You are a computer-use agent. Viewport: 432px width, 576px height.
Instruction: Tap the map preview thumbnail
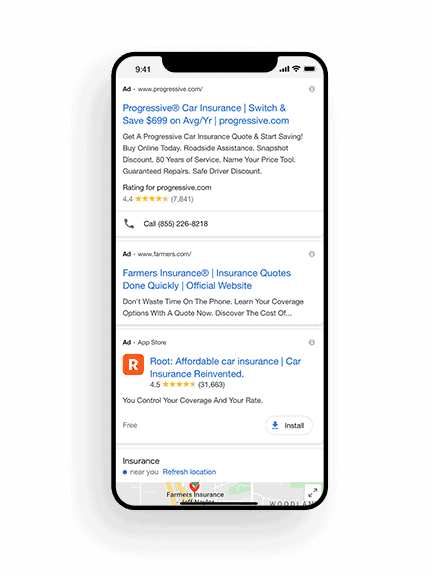220,493
